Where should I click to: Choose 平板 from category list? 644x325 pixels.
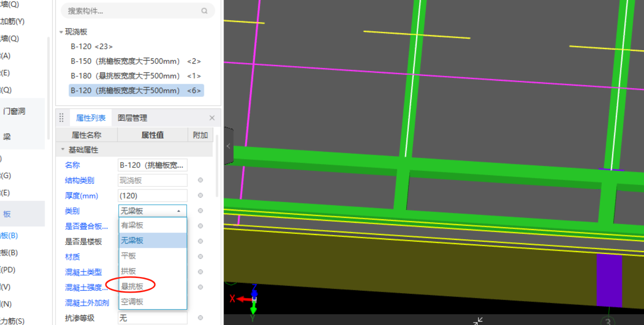click(152, 255)
